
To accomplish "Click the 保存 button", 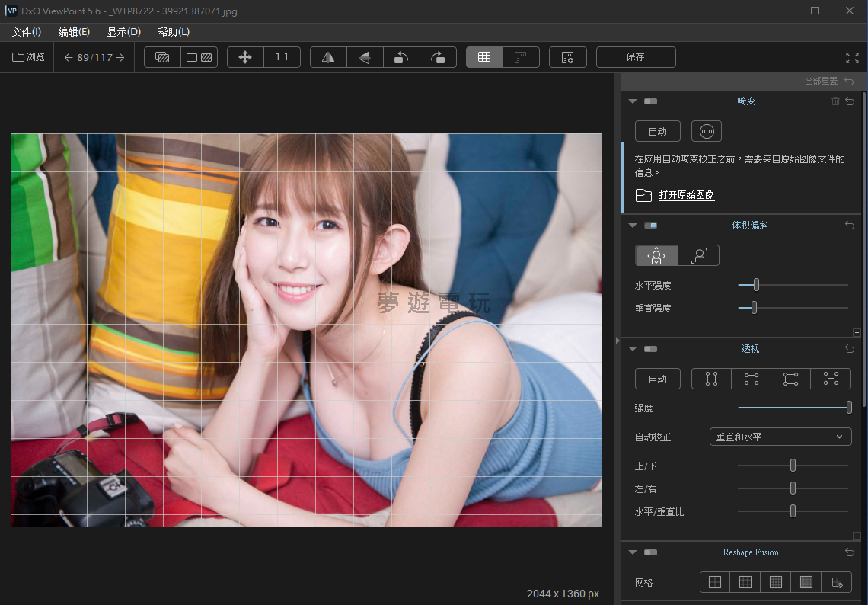I will [635, 57].
